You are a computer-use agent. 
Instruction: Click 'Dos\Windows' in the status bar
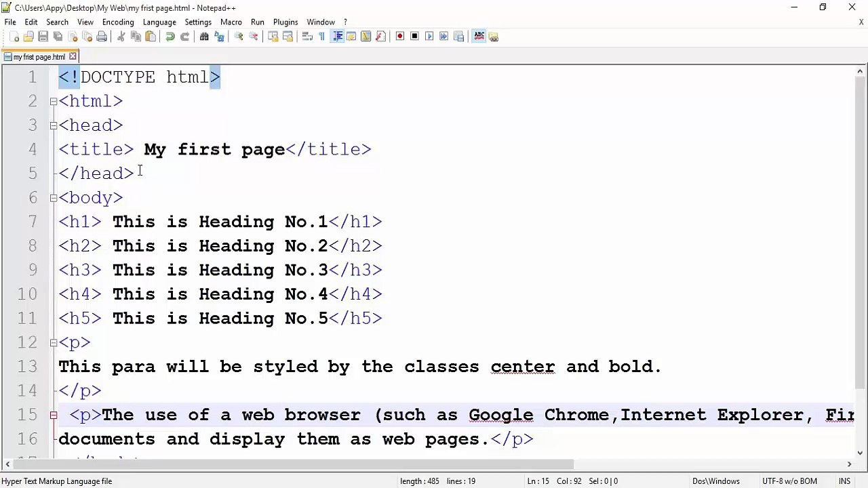click(x=716, y=481)
